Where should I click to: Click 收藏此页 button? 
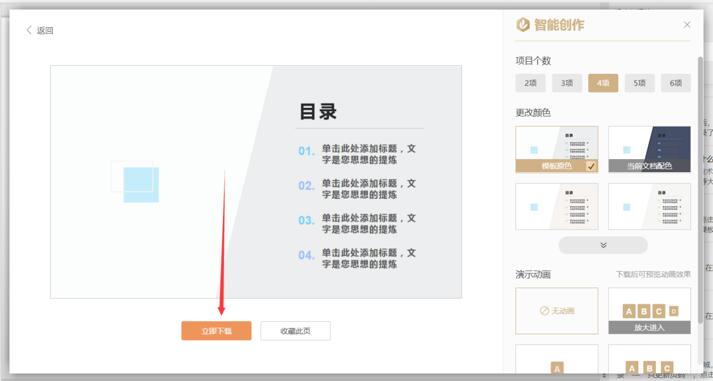[296, 331]
